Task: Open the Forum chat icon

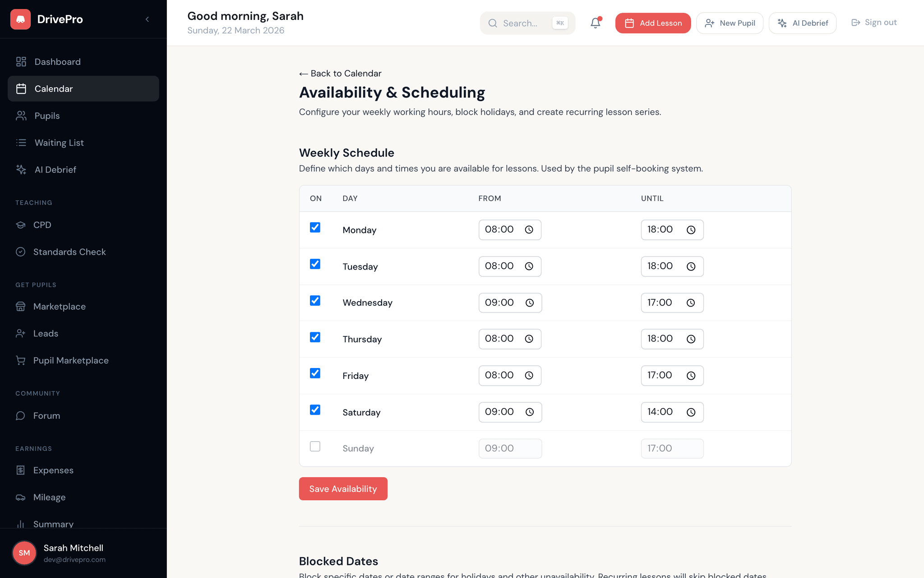Action: pyautogui.click(x=21, y=415)
